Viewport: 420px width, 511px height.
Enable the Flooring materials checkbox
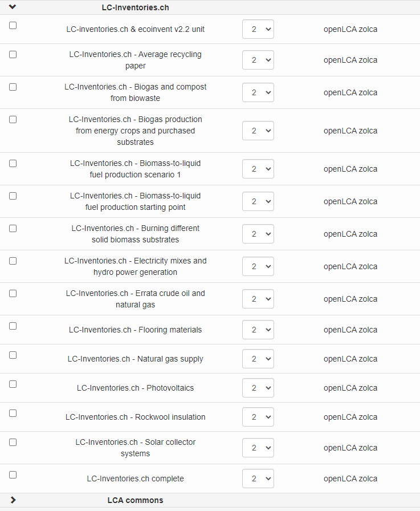pos(13,326)
